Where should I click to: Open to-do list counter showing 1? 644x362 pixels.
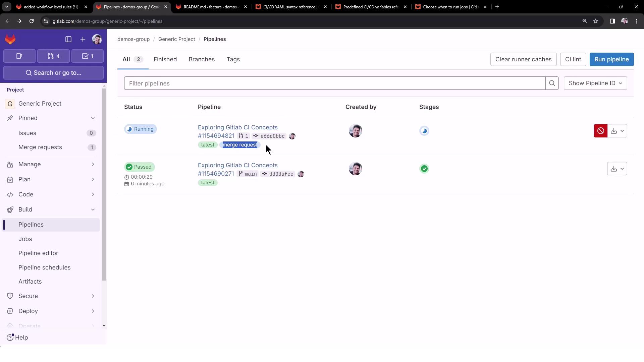point(88,56)
